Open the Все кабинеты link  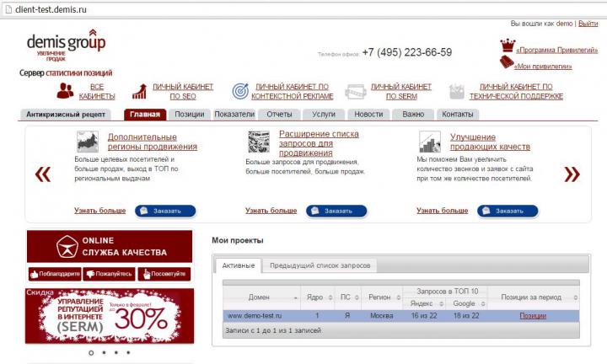click(97, 92)
